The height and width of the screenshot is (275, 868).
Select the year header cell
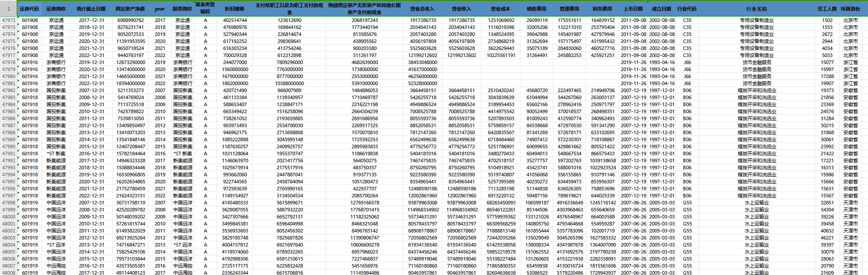point(160,9)
